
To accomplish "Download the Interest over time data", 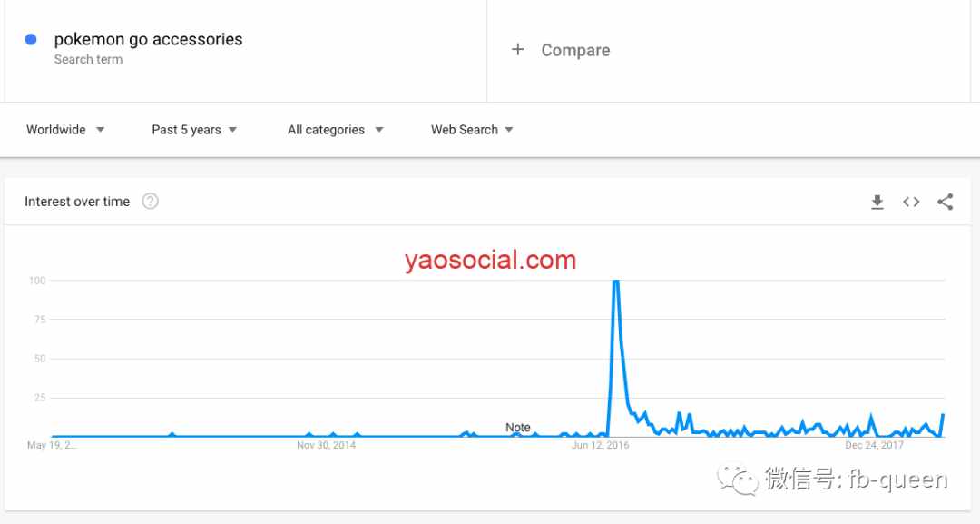I will coord(877,202).
